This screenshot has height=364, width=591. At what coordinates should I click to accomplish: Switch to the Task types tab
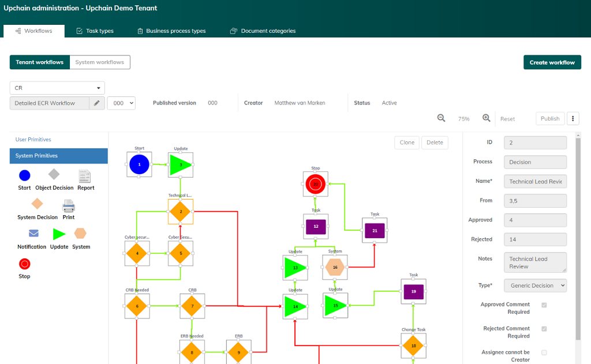(x=95, y=31)
